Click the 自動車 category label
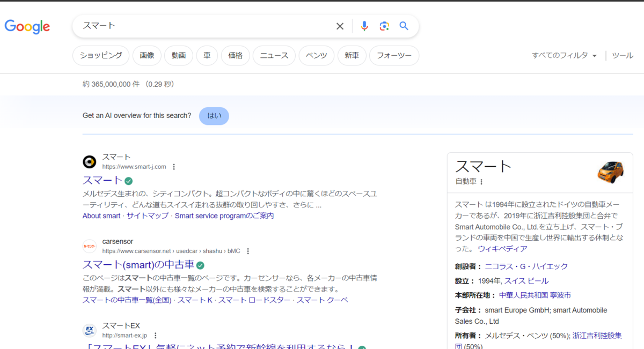The width and height of the screenshot is (644, 349). tap(465, 182)
